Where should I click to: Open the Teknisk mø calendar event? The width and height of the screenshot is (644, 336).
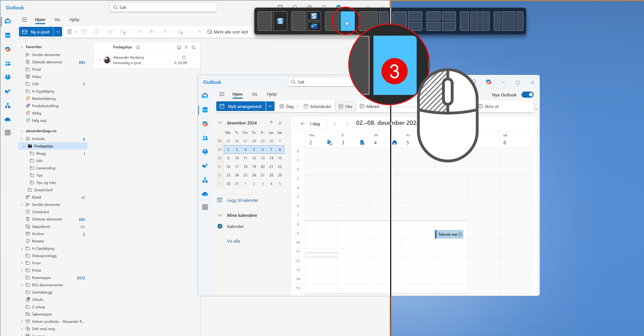click(x=449, y=234)
